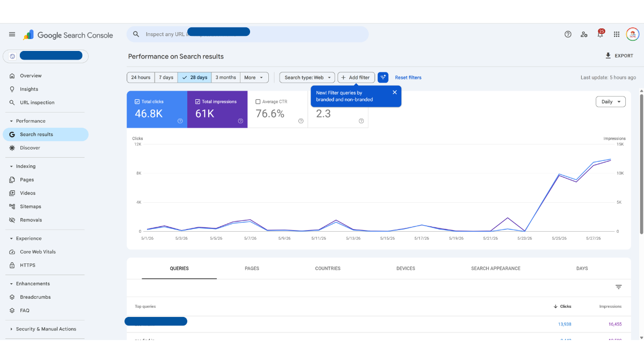Image resolution: width=644 pixels, height=362 pixels.
Task: Click the Google Search Console logo
Action: pos(68,35)
